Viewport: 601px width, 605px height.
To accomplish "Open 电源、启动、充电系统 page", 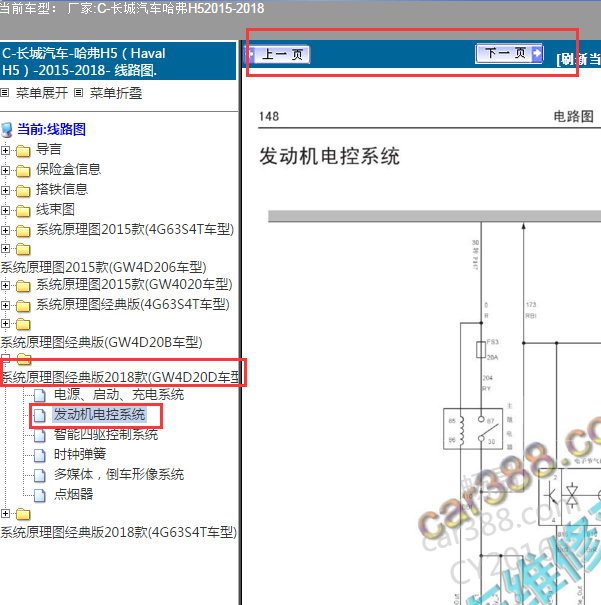I will tap(119, 395).
